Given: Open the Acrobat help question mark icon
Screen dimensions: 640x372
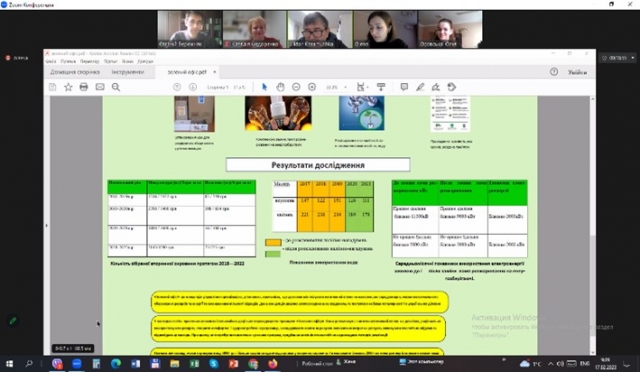Looking at the screenshot, I should click(554, 72).
